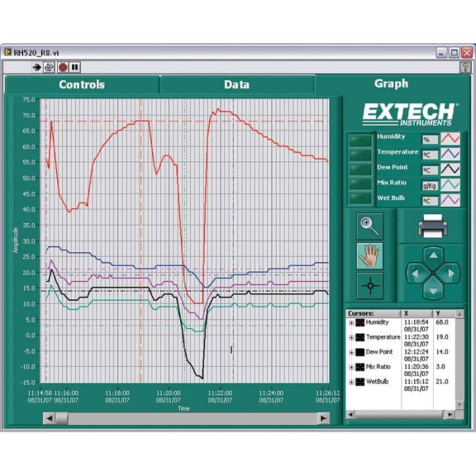Click the down arrow cursor mover

pyautogui.click(x=433, y=291)
